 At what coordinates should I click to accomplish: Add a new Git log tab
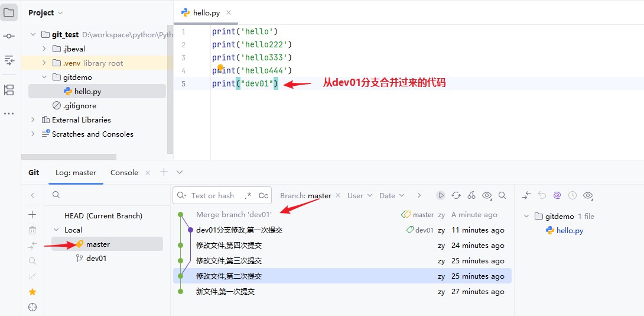pos(164,172)
